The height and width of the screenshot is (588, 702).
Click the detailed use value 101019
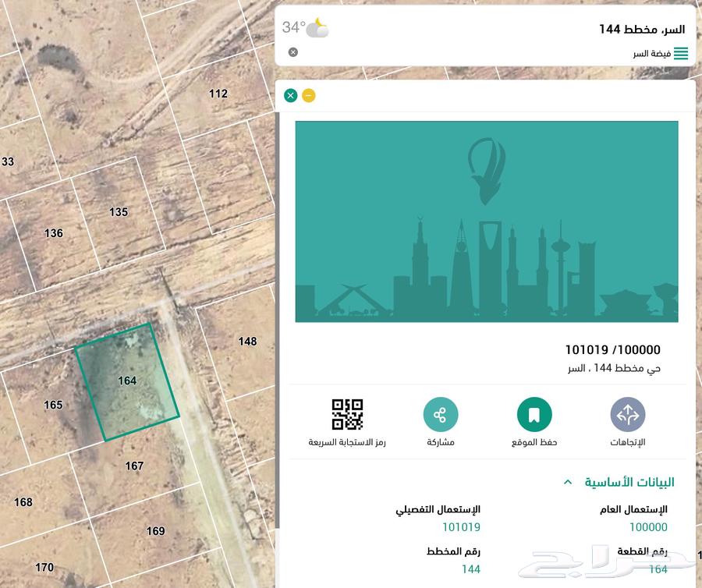tap(461, 527)
